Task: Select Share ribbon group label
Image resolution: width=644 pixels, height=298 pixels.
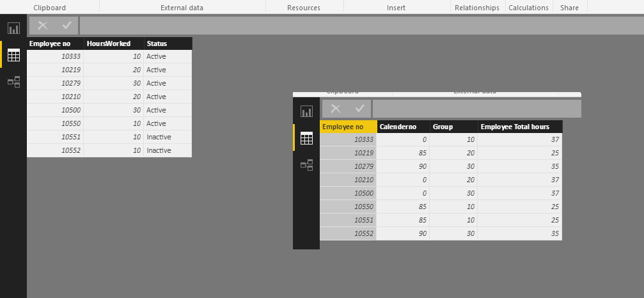Action: click(569, 8)
